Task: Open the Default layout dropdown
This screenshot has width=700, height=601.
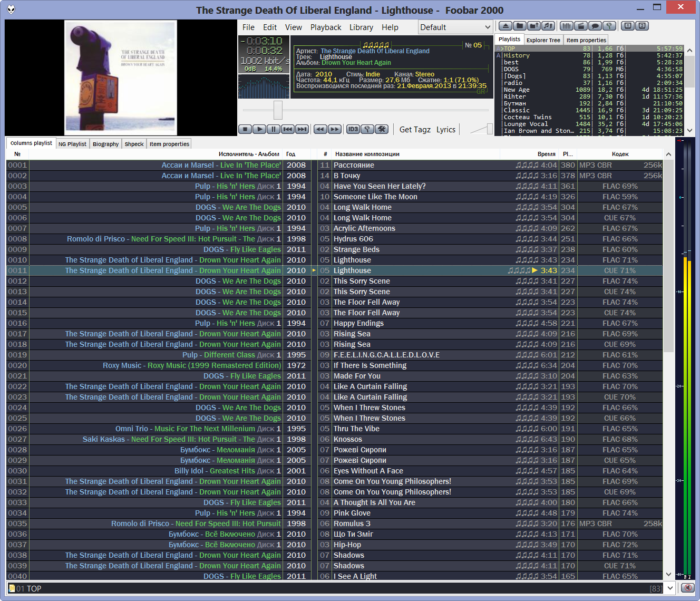Action: click(455, 27)
